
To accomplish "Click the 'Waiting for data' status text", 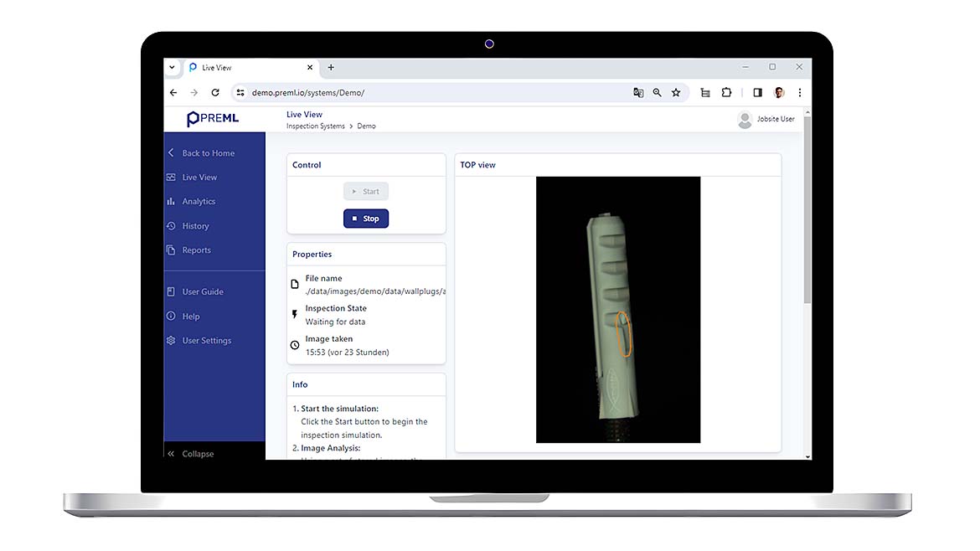I will pyautogui.click(x=335, y=322).
